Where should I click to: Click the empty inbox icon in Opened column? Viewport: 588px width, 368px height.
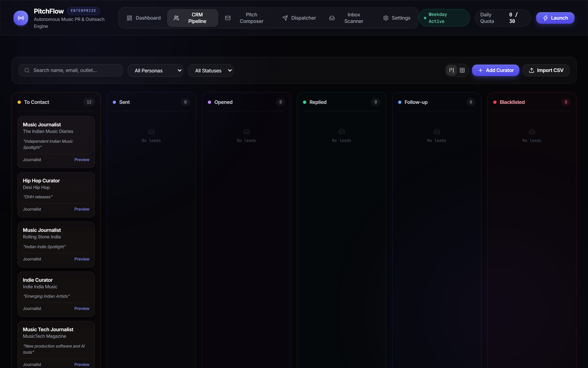[x=246, y=132]
